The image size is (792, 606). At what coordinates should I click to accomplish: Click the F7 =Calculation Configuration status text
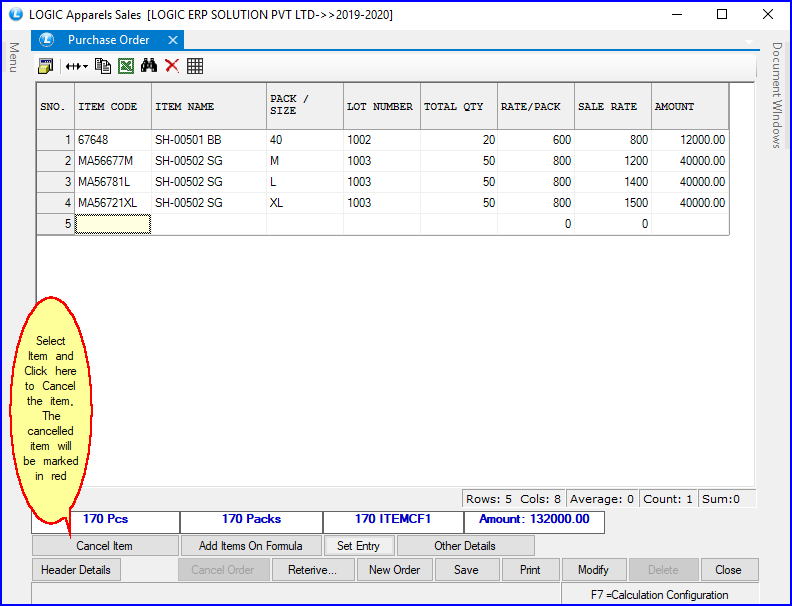(x=660, y=595)
